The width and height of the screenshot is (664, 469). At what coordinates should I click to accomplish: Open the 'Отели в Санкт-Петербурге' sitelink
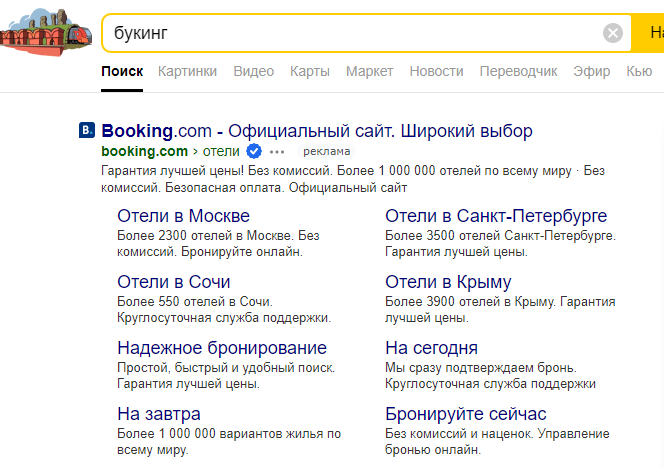(496, 216)
